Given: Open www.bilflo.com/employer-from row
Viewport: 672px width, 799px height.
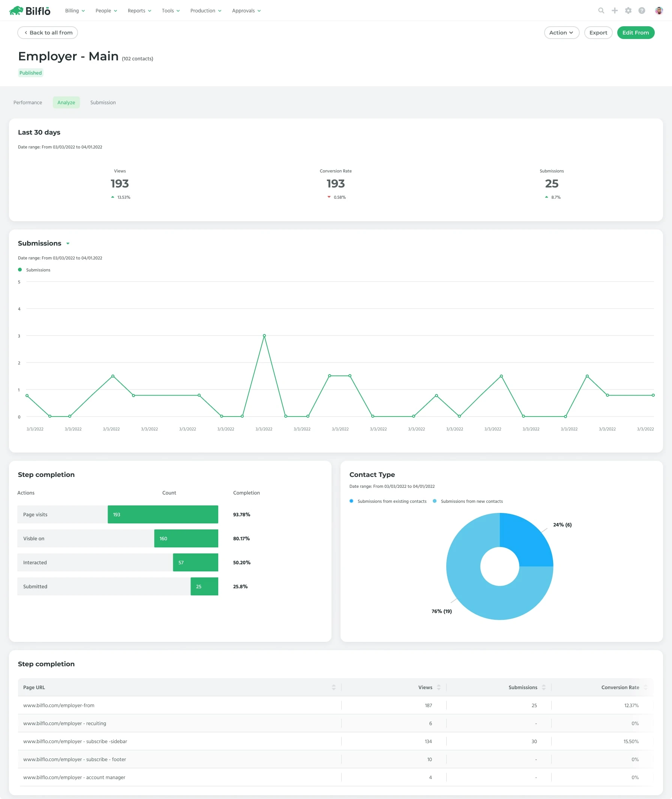Looking at the screenshot, I should [x=335, y=705].
